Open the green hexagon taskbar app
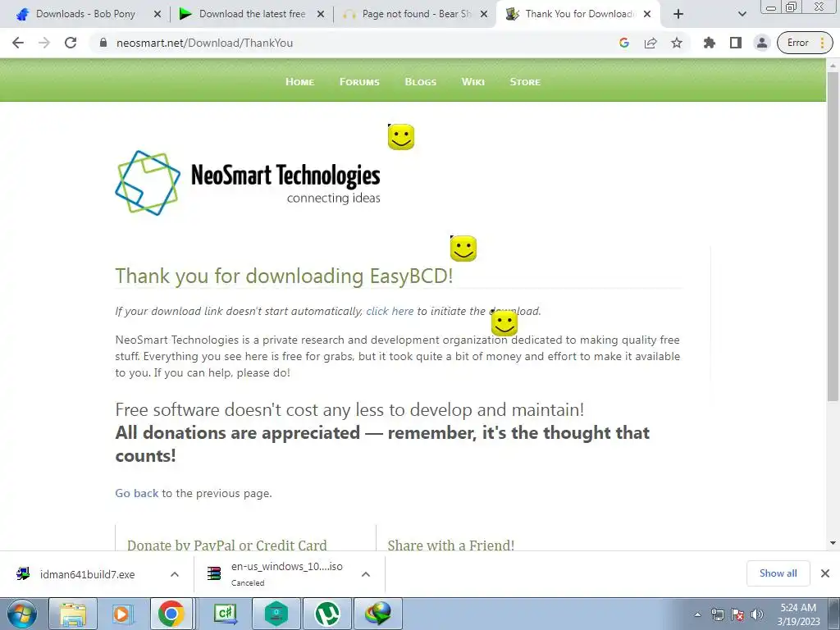This screenshot has width=840, height=630. [276, 614]
